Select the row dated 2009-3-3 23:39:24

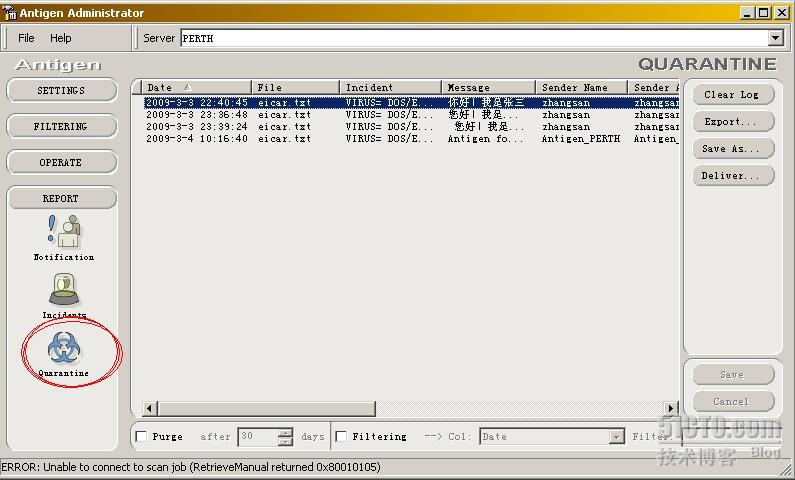pos(411,127)
